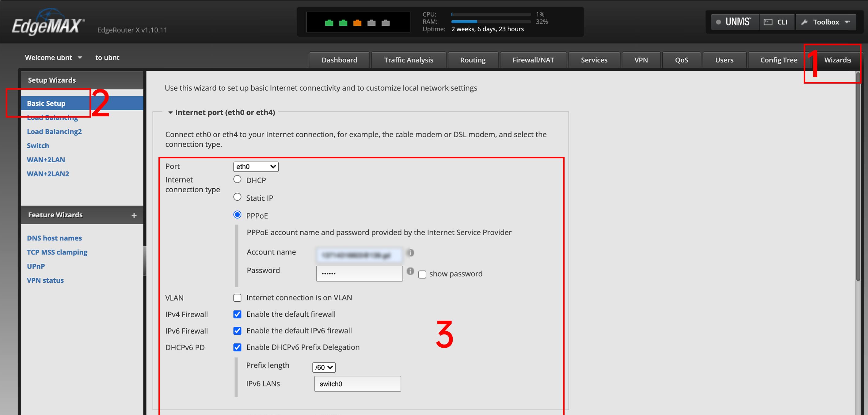
Task: Open the Port eth0 dropdown
Action: pyautogui.click(x=256, y=167)
